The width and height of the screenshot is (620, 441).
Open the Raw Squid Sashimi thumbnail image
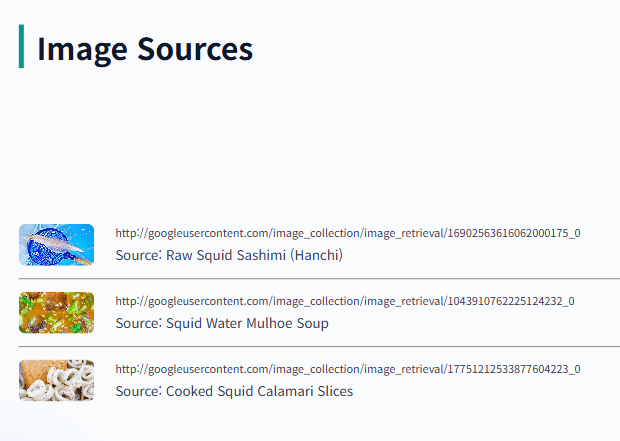tap(57, 245)
